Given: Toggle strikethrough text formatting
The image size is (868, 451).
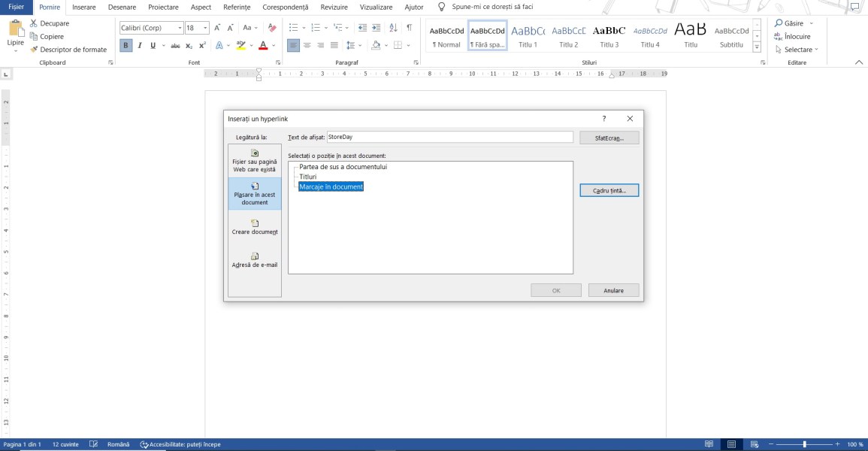Looking at the screenshot, I should point(175,45).
